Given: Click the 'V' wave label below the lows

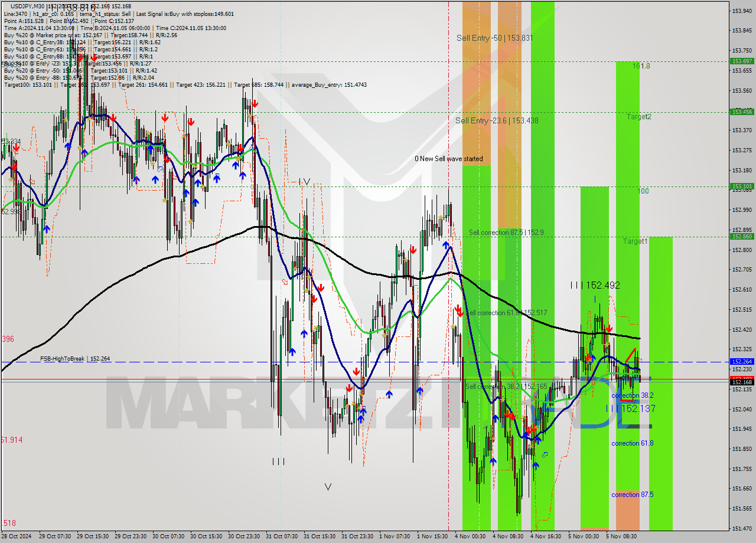Looking at the screenshot, I should pos(328,487).
